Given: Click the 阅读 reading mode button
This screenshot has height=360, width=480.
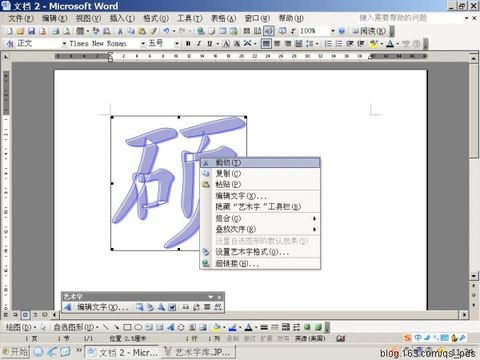Looking at the screenshot, I should click(369, 31).
